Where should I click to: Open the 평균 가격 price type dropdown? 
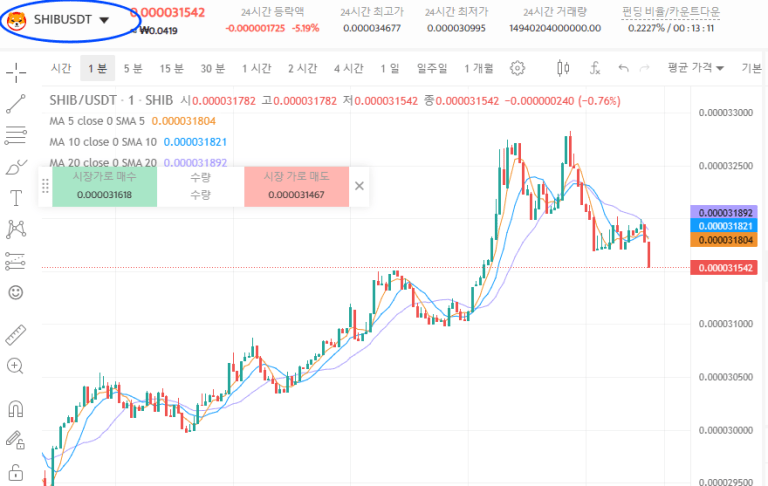[695, 68]
